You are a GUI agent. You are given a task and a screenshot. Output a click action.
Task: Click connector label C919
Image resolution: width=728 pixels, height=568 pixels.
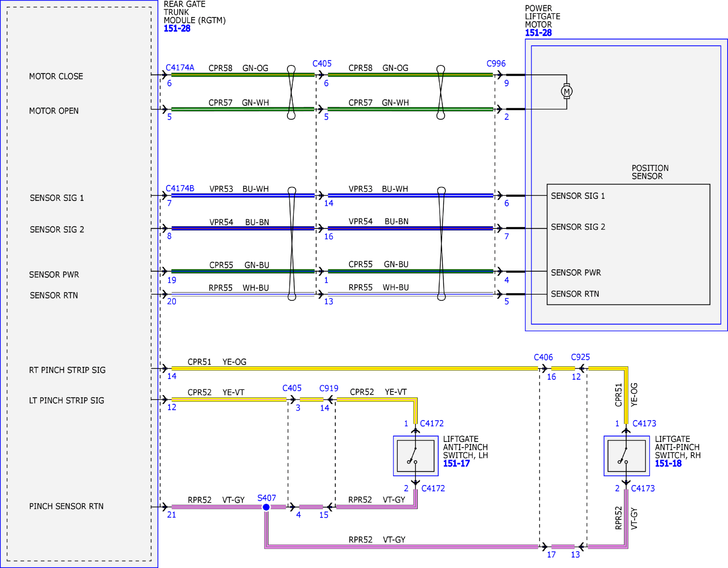point(329,388)
